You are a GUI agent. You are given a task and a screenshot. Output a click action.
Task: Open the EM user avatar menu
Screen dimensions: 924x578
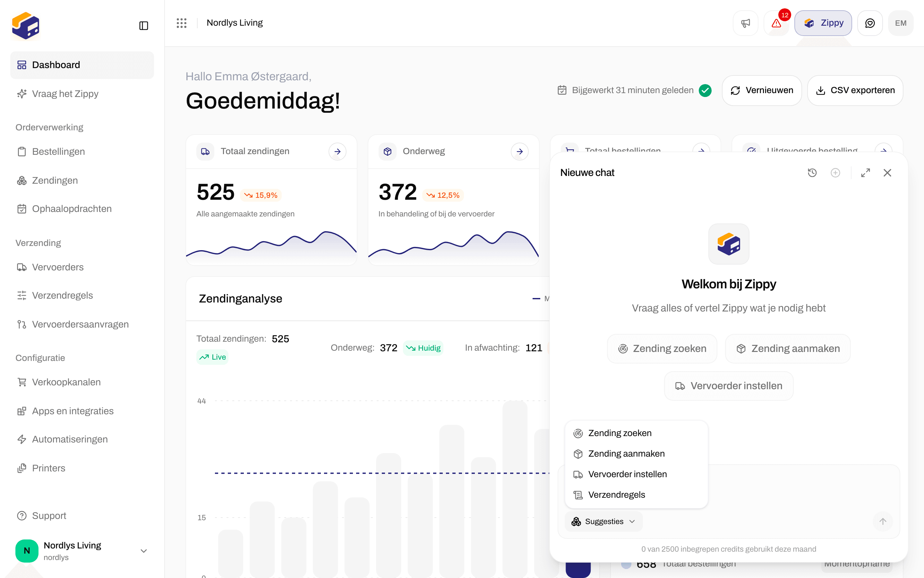tap(901, 23)
